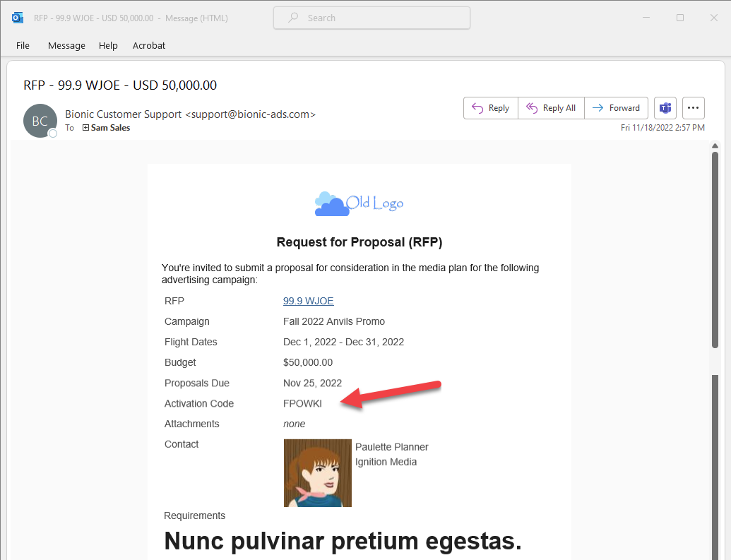This screenshot has width=731, height=560.
Task: Forward this message
Action: tap(616, 108)
